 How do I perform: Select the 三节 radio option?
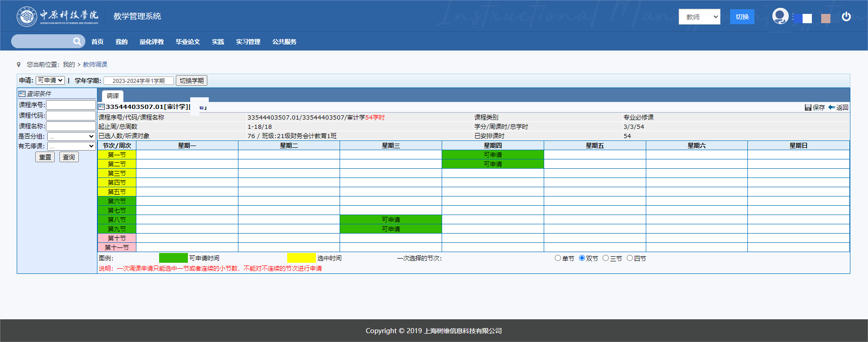pos(605,258)
